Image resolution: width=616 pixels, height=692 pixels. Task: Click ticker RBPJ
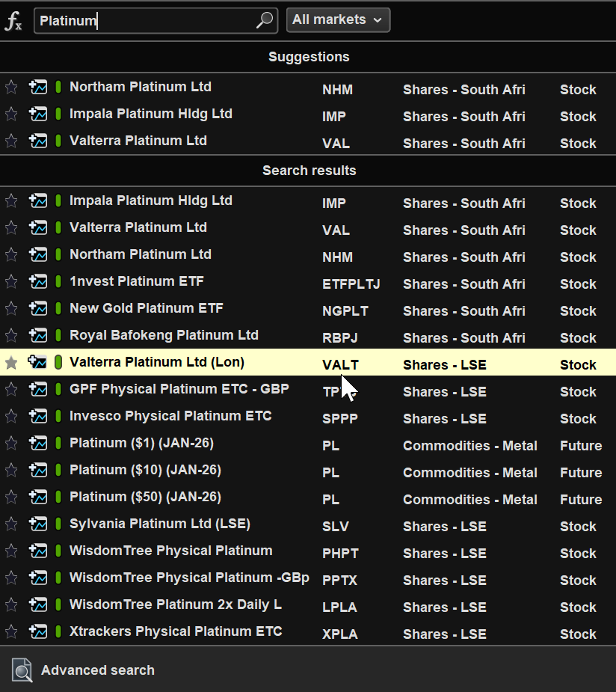pos(340,338)
